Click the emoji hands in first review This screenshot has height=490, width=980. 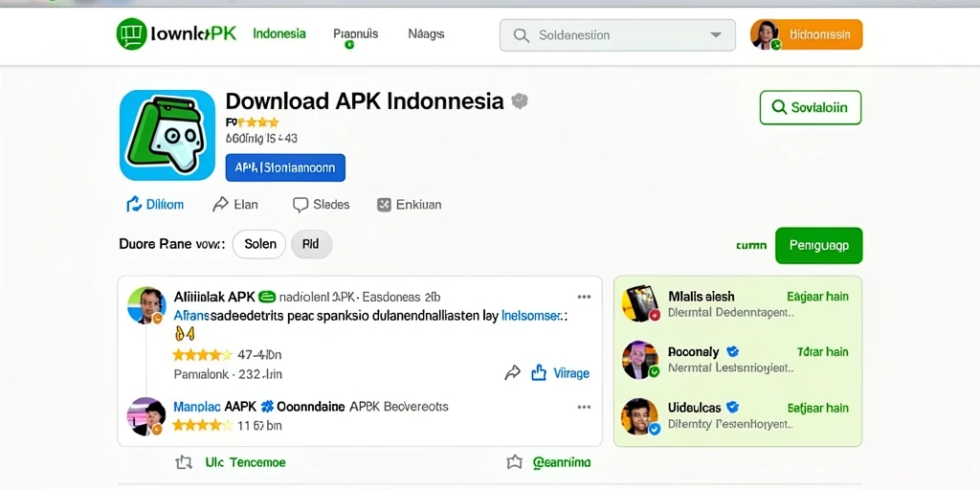point(185,336)
